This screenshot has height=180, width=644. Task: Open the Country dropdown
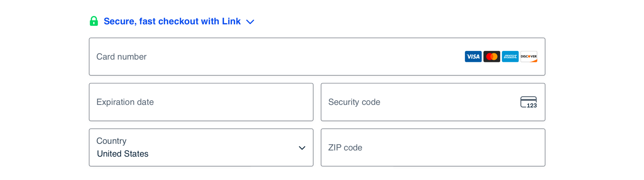click(x=201, y=147)
